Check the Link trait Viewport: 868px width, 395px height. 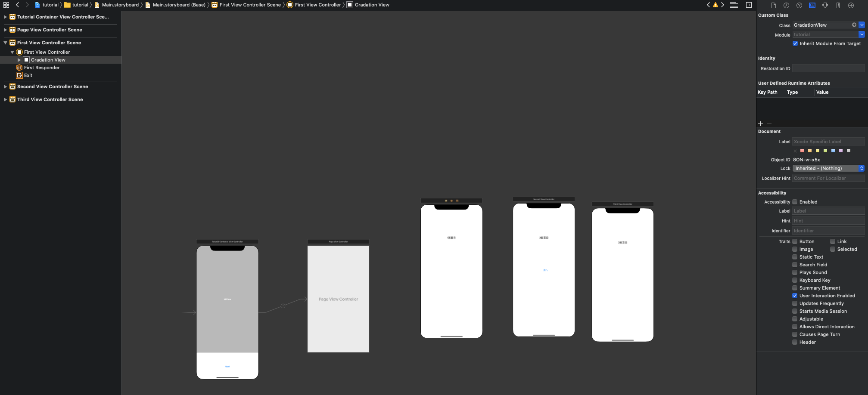pos(833,241)
